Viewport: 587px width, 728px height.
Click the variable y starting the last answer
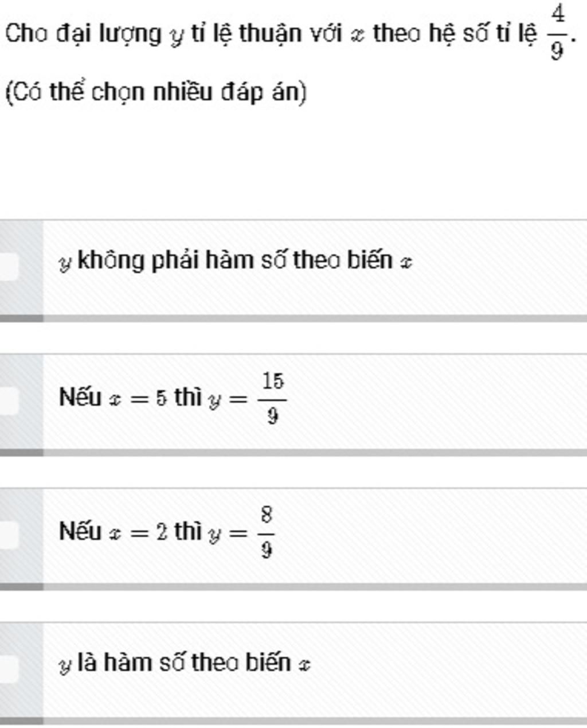pyautogui.click(x=65, y=666)
